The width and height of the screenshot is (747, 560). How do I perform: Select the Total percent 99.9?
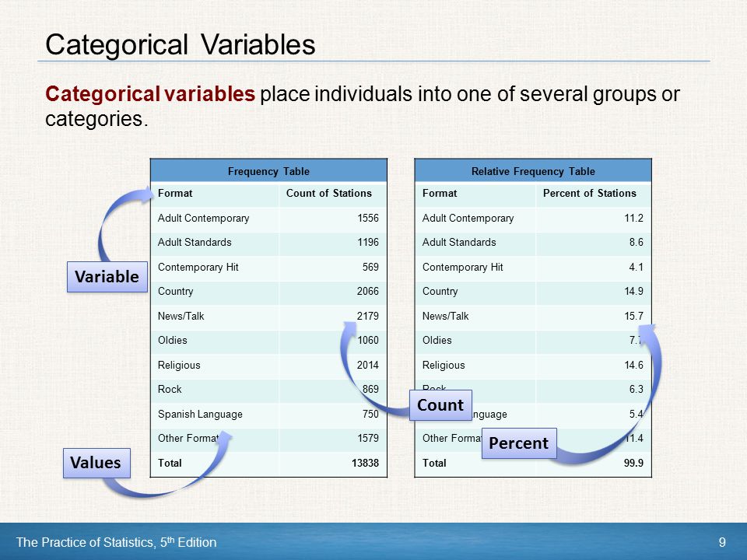[633, 463]
